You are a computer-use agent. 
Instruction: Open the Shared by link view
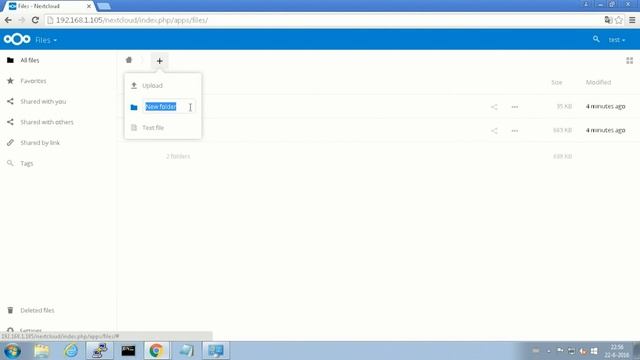[40, 142]
